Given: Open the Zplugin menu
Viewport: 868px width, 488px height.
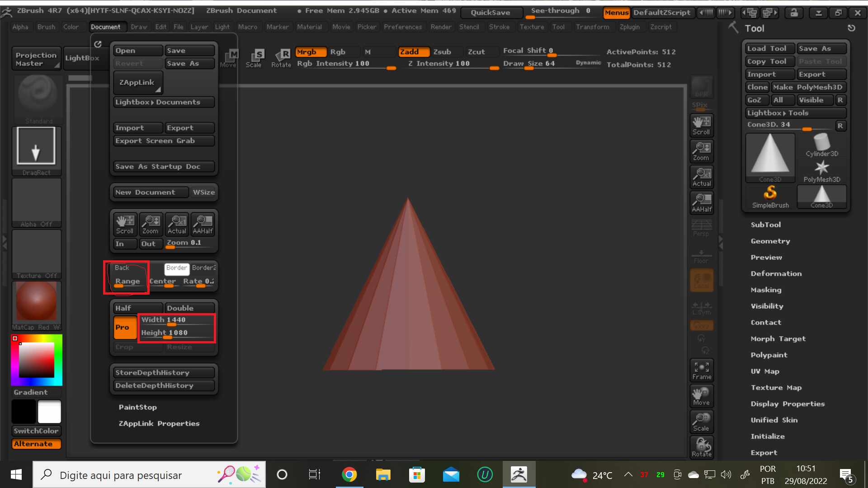Looking at the screenshot, I should point(629,27).
